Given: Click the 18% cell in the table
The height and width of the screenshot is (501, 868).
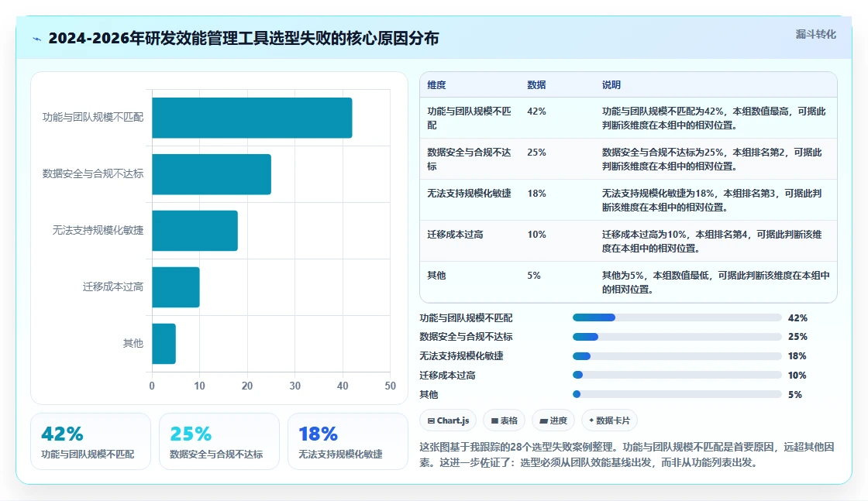Looking at the screenshot, I should [536, 193].
